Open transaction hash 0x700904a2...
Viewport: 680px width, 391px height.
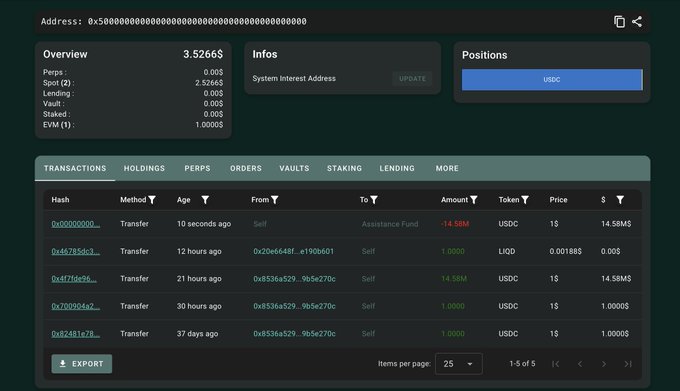[75, 306]
